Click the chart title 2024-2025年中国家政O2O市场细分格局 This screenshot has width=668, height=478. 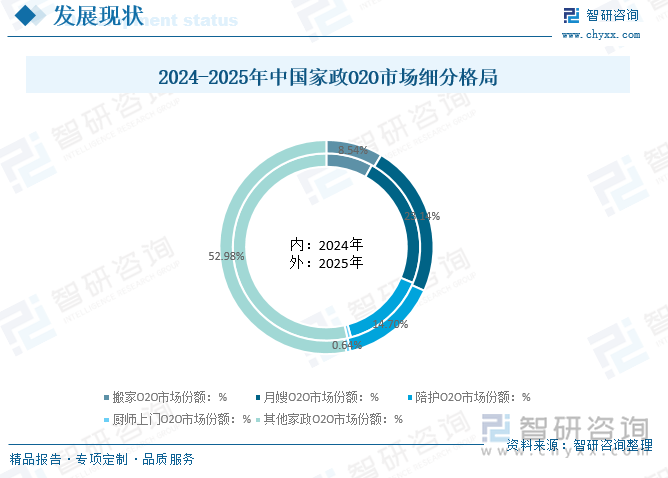tap(328, 77)
